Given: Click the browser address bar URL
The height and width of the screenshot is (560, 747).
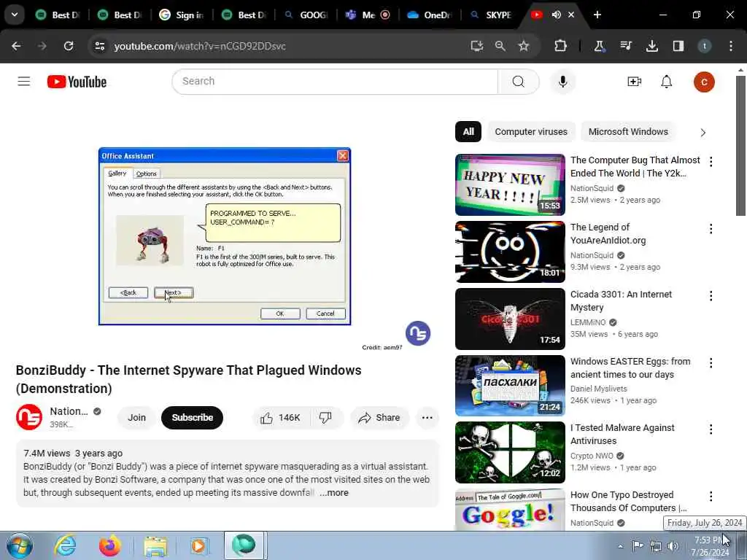Looking at the screenshot, I should [x=200, y=46].
